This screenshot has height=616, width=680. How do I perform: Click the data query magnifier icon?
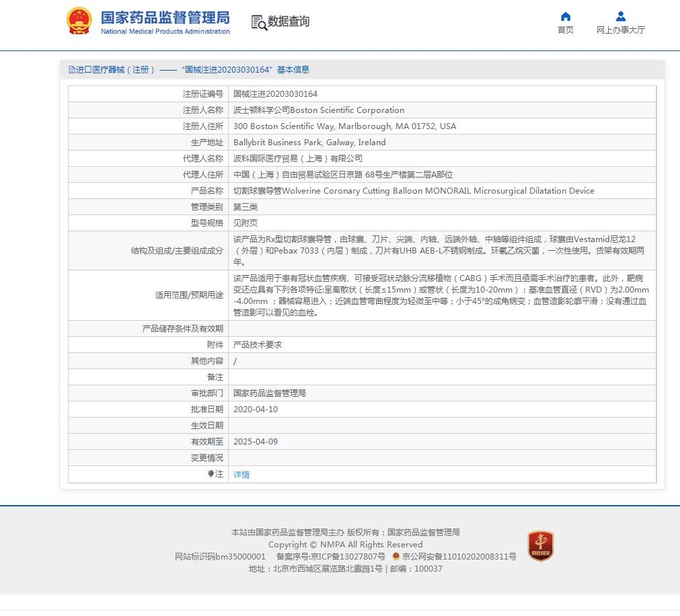[259, 23]
